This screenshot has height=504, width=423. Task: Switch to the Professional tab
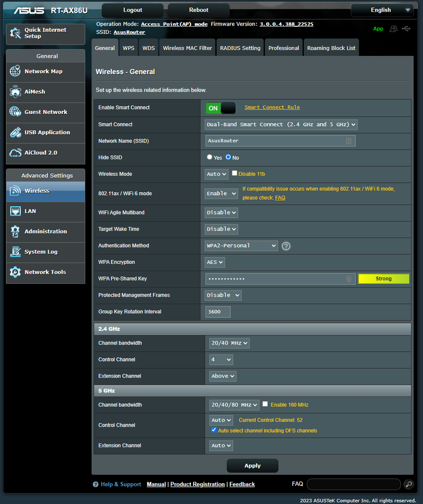click(x=283, y=48)
